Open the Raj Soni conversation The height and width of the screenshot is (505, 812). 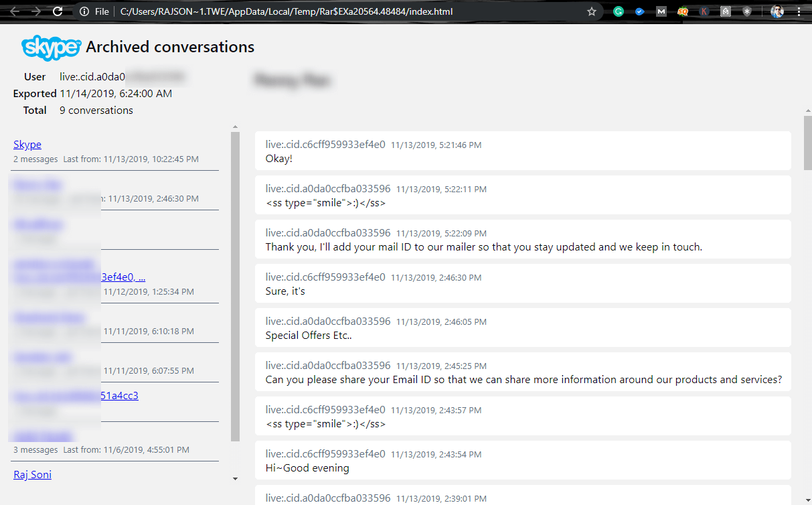coord(32,474)
